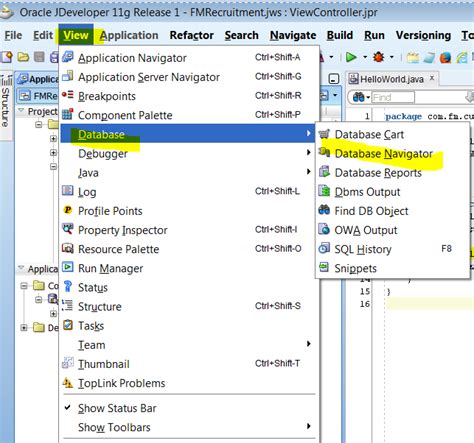Close the HelloWorld.java tab
474x443 pixels.
pos(432,78)
